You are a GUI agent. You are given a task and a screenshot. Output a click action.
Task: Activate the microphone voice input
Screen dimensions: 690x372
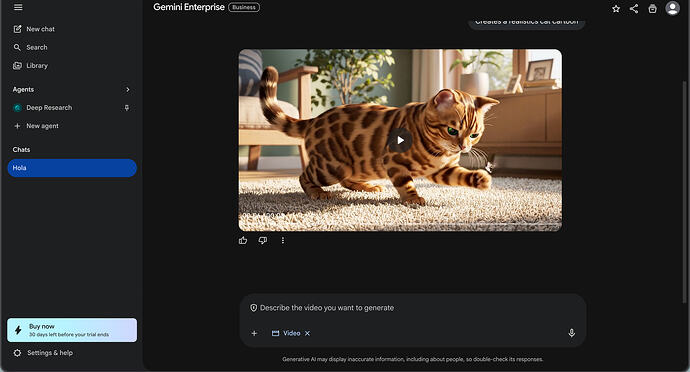click(572, 333)
